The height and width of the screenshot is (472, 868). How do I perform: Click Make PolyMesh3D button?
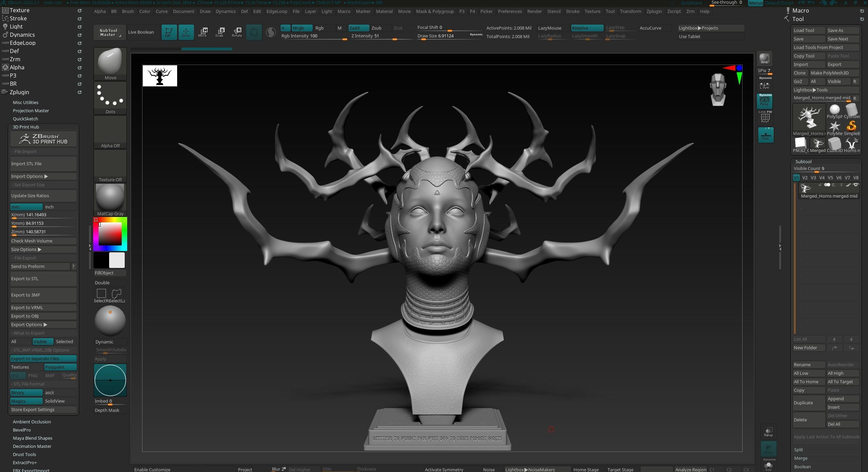(x=834, y=73)
